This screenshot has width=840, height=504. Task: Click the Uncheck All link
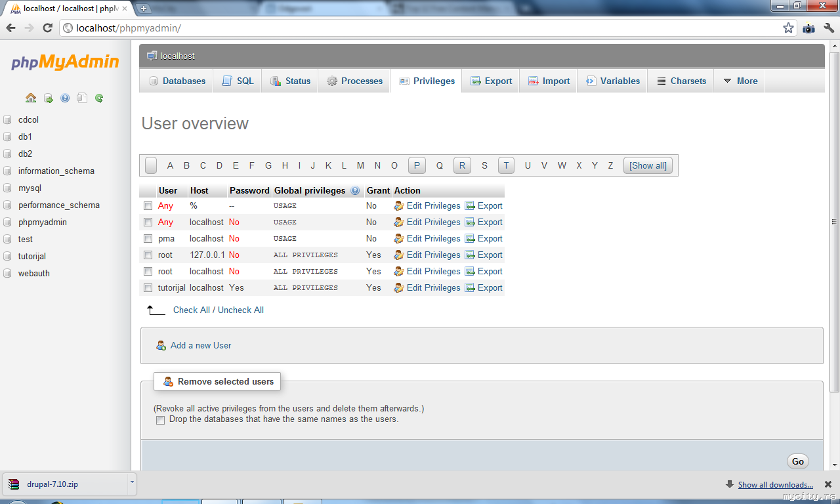241,310
